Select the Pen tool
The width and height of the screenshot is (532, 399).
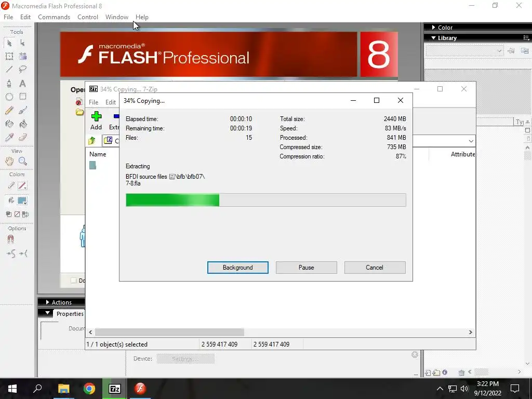pyautogui.click(x=9, y=83)
